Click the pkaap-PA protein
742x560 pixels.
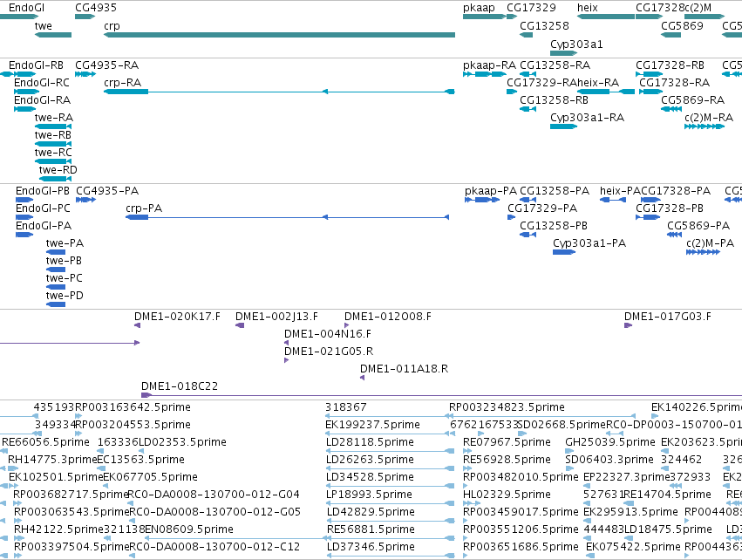481,200
